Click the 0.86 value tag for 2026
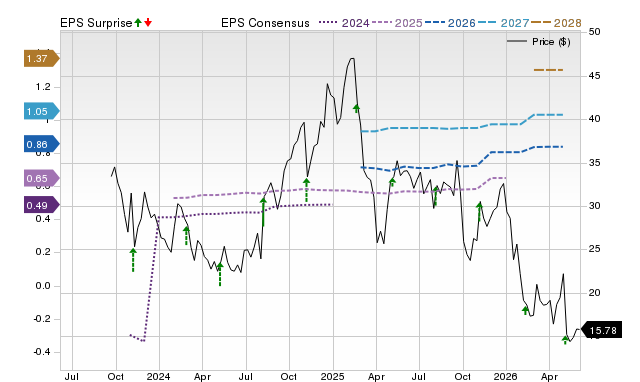 pyautogui.click(x=42, y=144)
